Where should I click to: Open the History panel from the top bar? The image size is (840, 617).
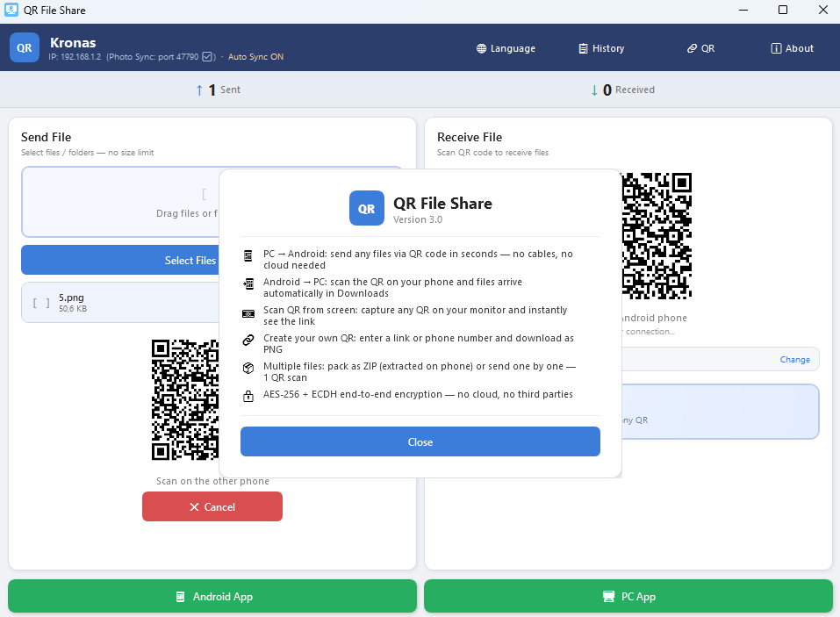pyautogui.click(x=600, y=48)
